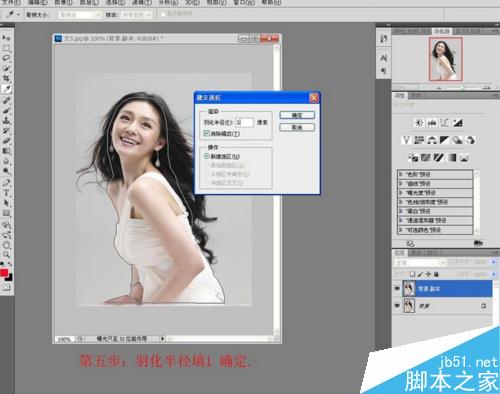Expand the "可选颜色"预设 presets list
500x394 pixels.
click(401, 230)
